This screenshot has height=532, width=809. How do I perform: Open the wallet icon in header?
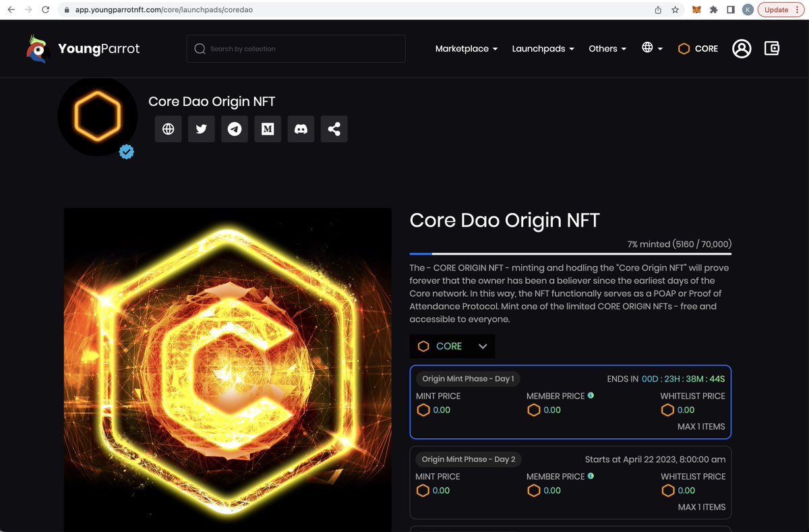[x=772, y=49]
